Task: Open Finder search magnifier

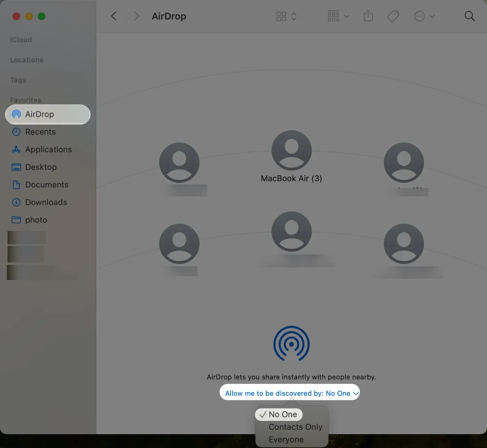Action: [x=469, y=16]
